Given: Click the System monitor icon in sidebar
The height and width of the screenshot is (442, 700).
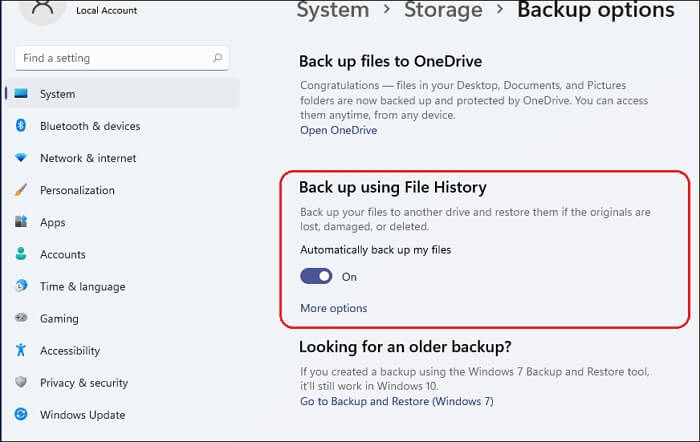Looking at the screenshot, I should pyautogui.click(x=21, y=94).
